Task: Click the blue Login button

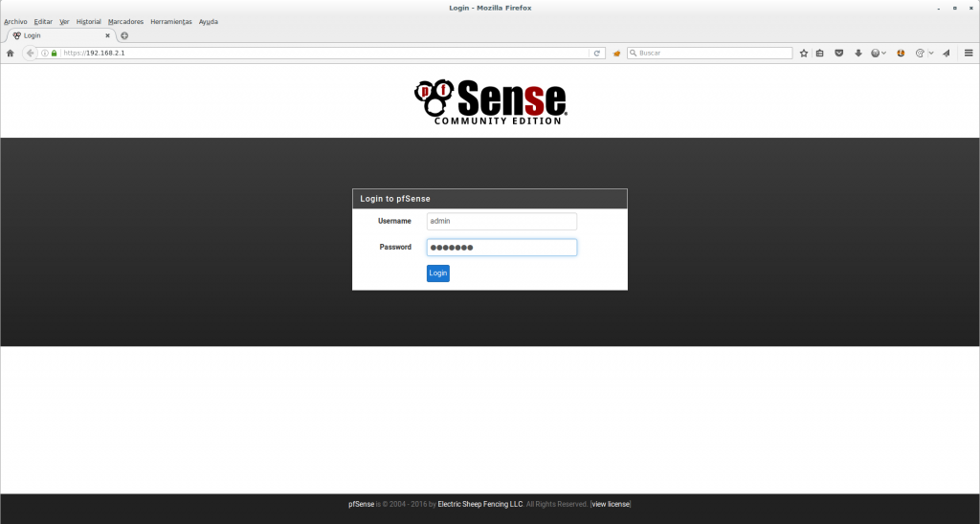Action: (437, 273)
